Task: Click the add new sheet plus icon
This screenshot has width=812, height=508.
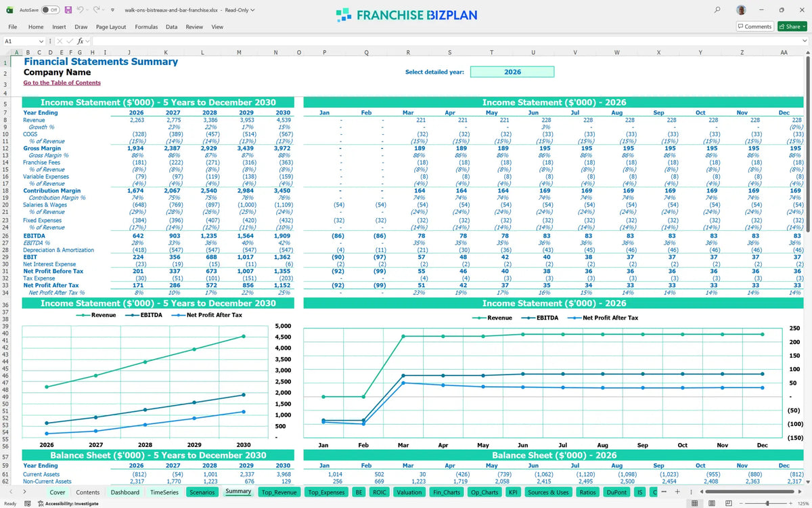Action: pyautogui.click(x=677, y=492)
